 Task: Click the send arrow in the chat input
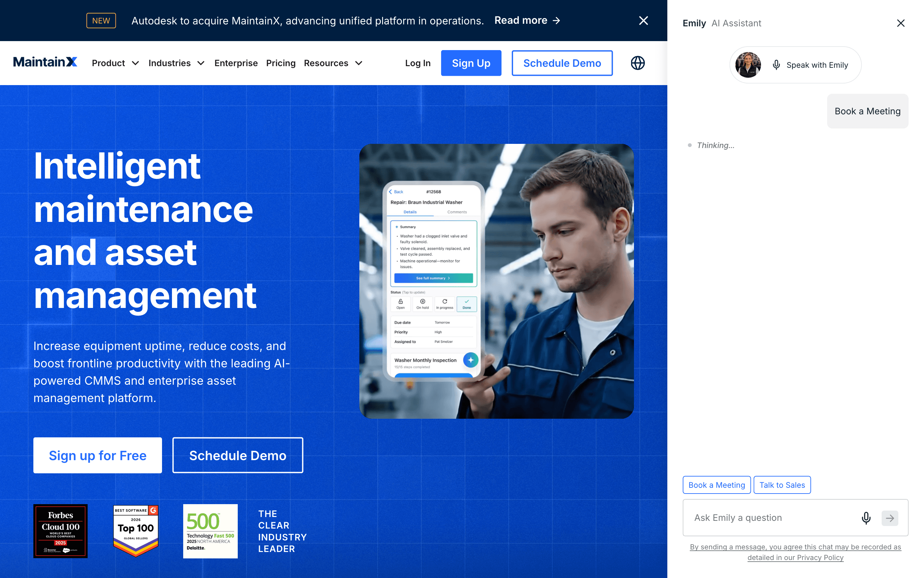pyautogui.click(x=890, y=518)
